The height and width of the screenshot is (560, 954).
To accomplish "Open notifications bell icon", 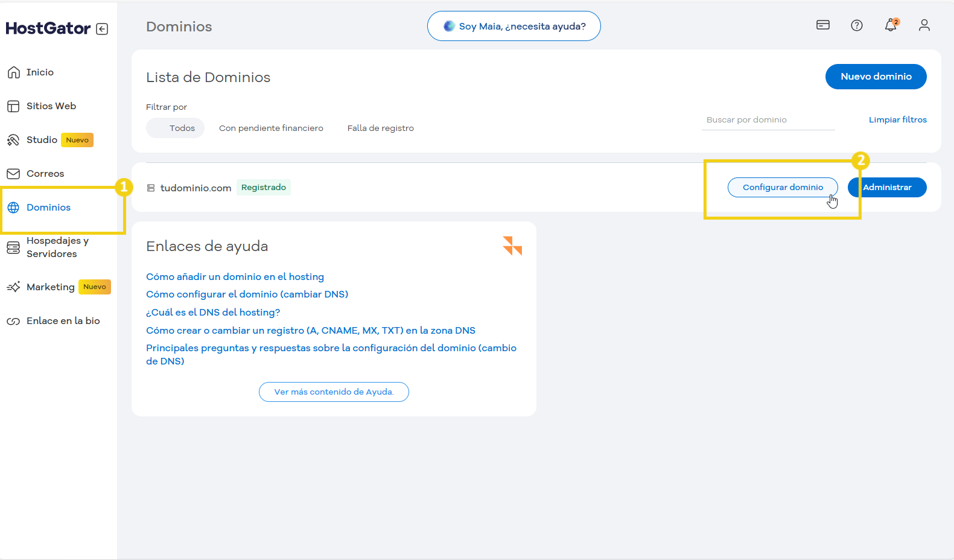I will 890,25.
